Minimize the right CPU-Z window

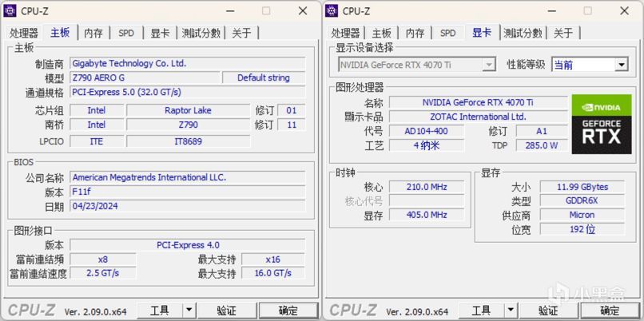click(x=552, y=11)
